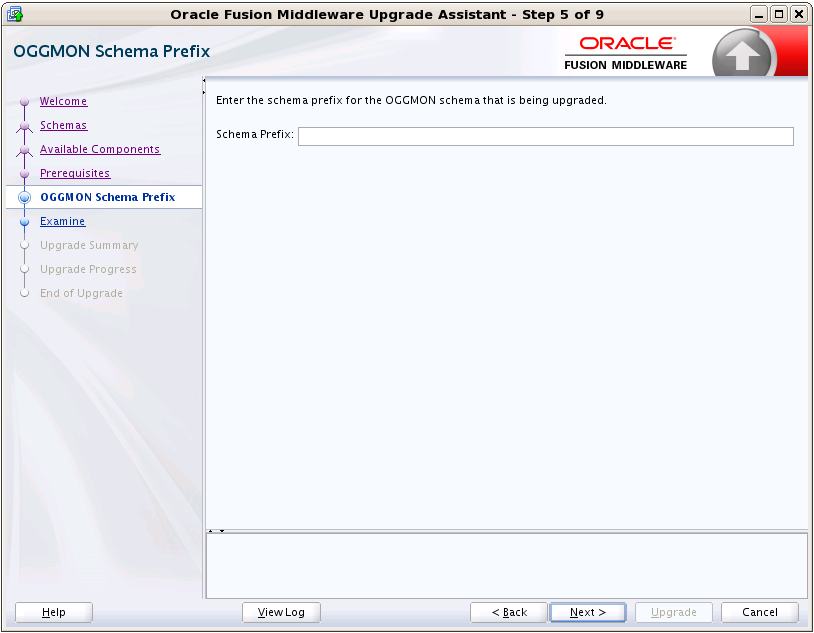The image size is (814, 633).
Task: Click the current OGGMON Schema Prefix step marker
Action: 24,197
